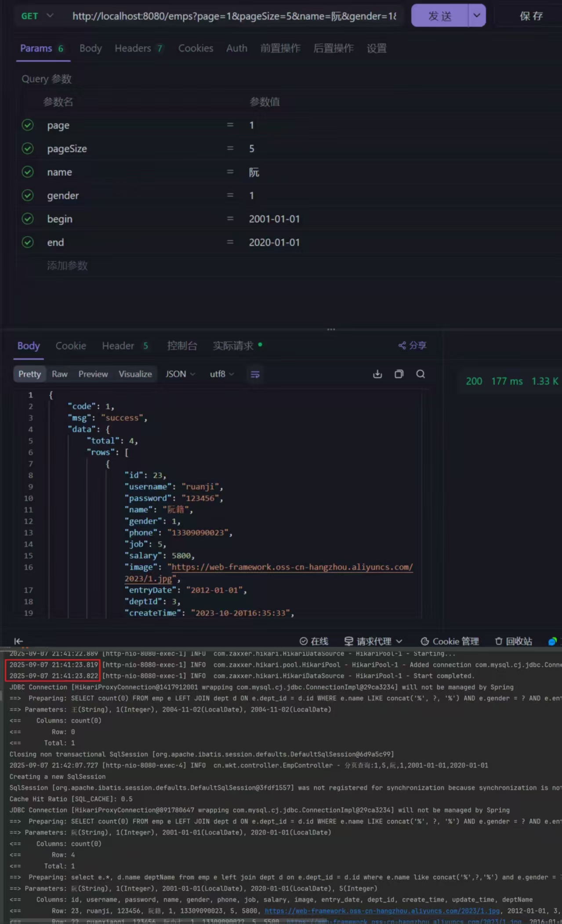The height and width of the screenshot is (924, 562).
Task: Copy the response using the copy icon
Action: [x=399, y=374]
